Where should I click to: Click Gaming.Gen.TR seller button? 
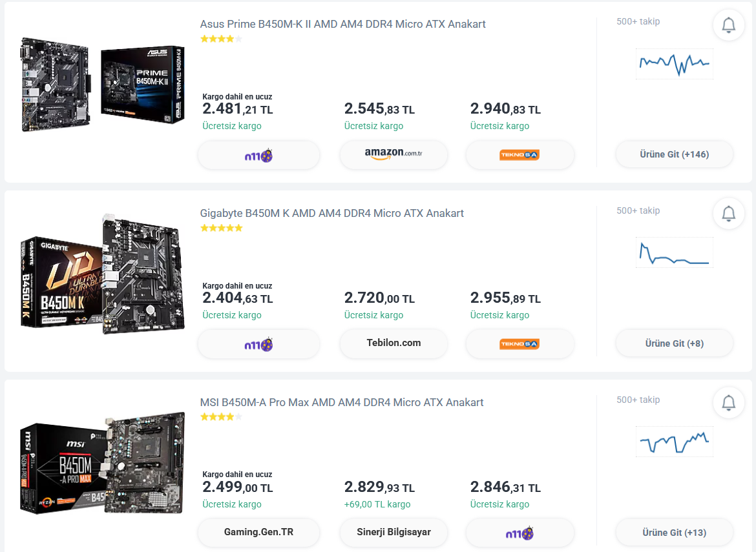(258, 533)
